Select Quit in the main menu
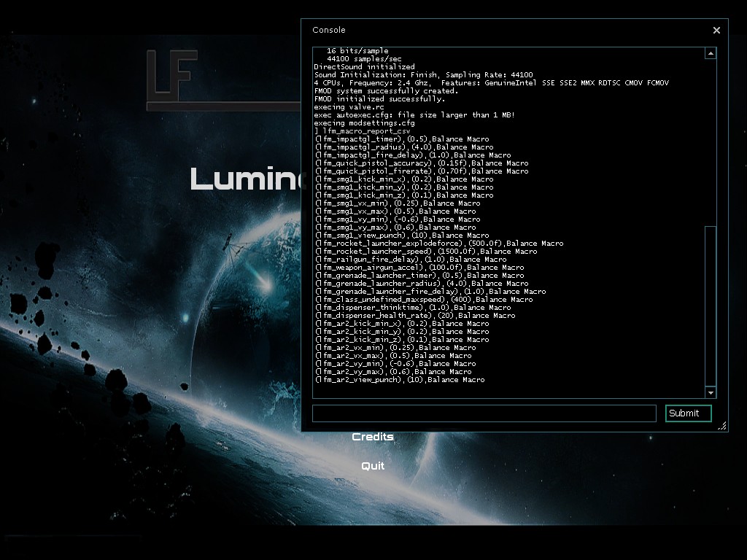This screenshot has height=560, width=747. 373,466
